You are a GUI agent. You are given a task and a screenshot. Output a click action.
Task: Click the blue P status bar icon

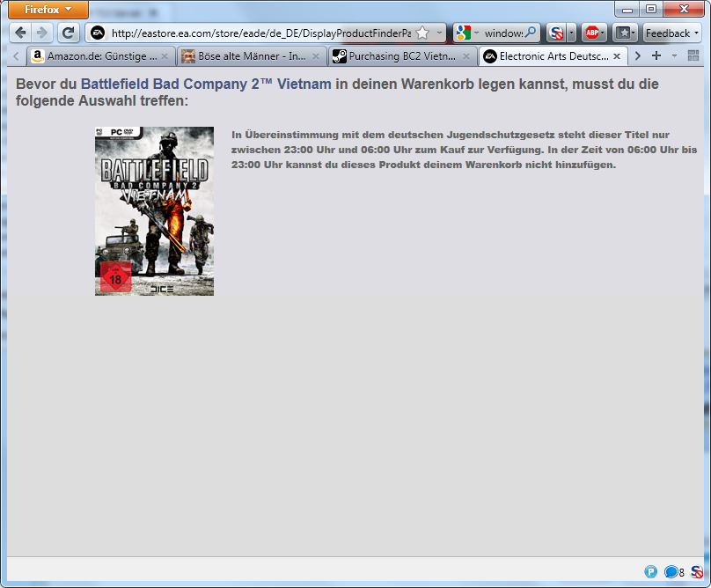point(650,571)
